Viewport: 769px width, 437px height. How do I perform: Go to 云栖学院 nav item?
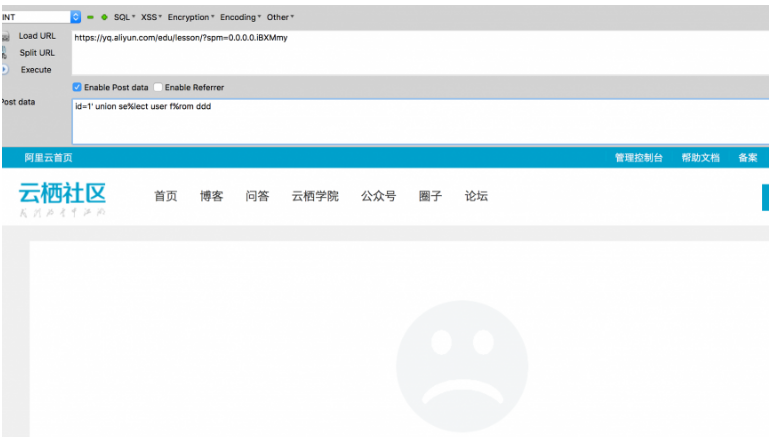click(315, 196)
